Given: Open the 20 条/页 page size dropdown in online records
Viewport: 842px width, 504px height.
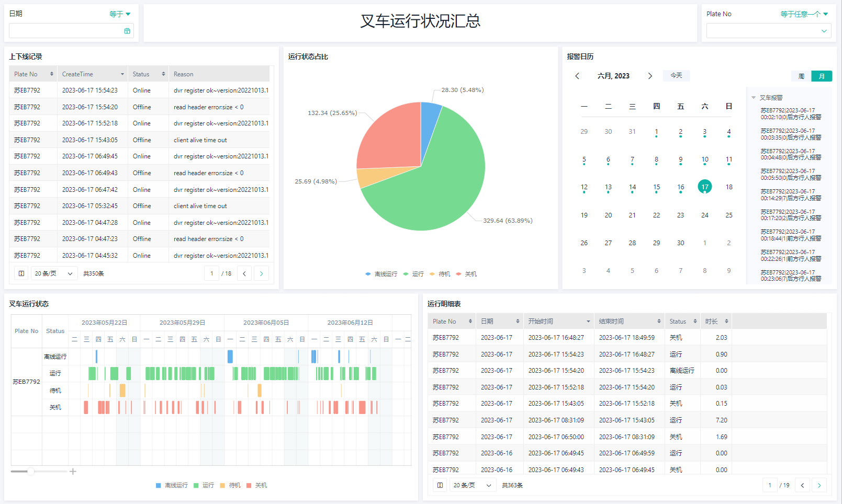Looking at the screenshot, I should point(54,273).
